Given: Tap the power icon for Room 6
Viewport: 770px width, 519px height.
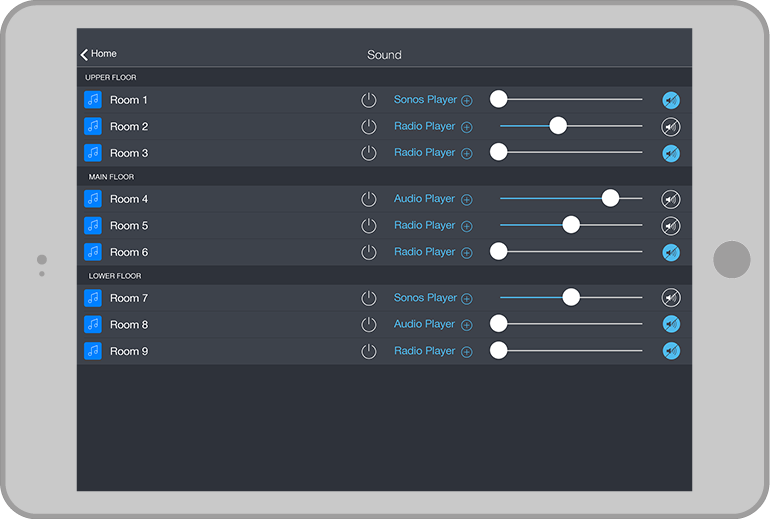Looking at the screenshot, I should pos(369,252).
